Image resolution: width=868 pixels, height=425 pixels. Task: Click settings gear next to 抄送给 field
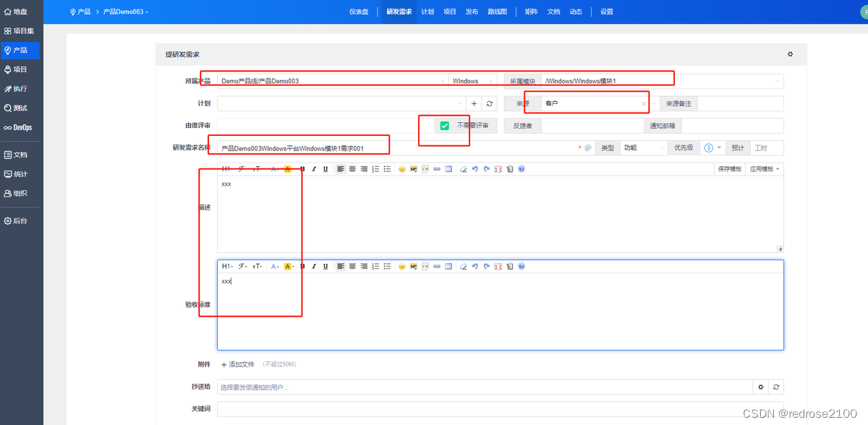761,387
